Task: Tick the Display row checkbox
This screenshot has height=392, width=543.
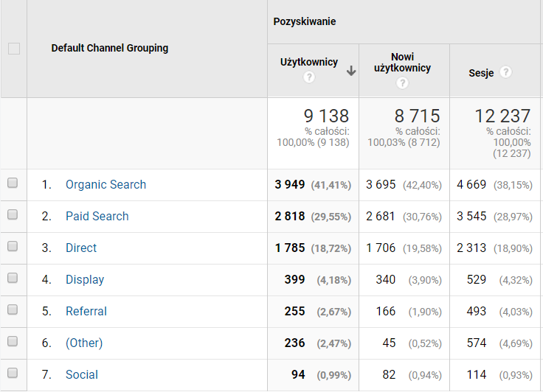Action: pos(13,279)
